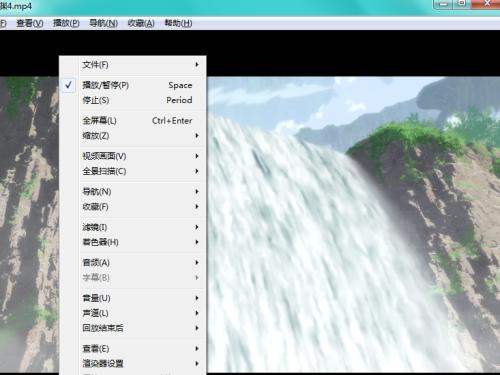The width and height of the screenshot is (500, 375).
Task: Open the 音量(U) submenu
Action: [133, 298]
